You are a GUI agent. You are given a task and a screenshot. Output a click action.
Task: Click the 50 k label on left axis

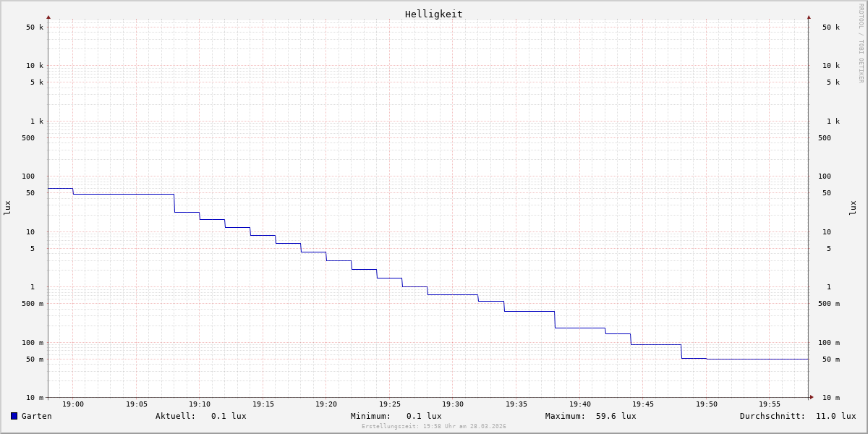tap(35, 27)
